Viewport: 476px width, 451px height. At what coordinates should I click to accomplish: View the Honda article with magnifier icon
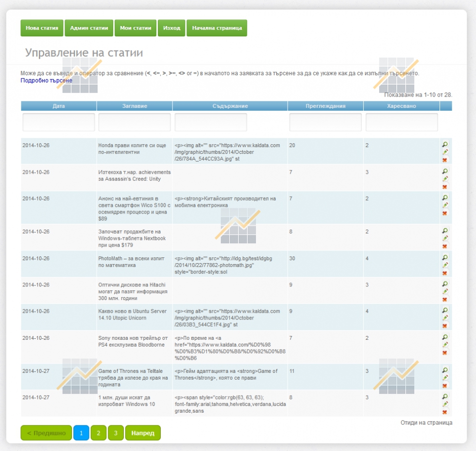coord(444,144)
